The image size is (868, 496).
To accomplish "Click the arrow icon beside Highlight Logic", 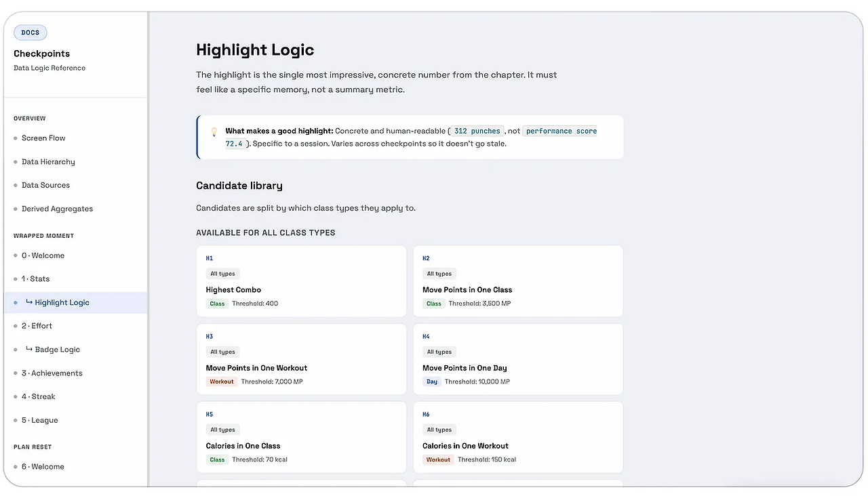I will pyautogui.click(x=29, y=302).
